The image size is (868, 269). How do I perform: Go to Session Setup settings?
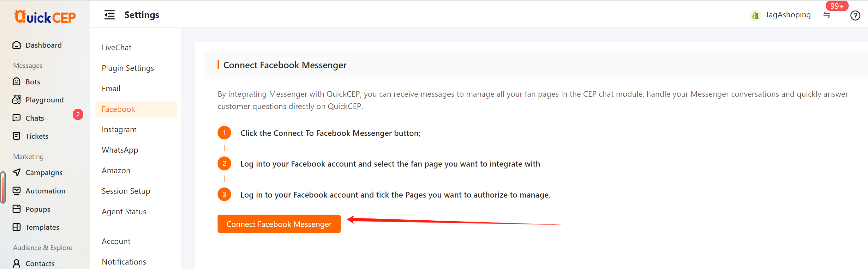126,191
